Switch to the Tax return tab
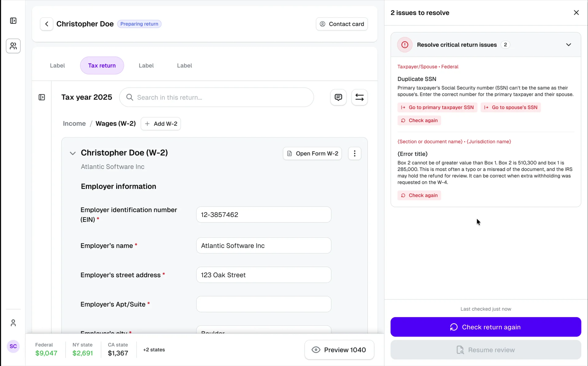This screenshot has width=588, height=366. pyautogui.click(x=102, y=65)
